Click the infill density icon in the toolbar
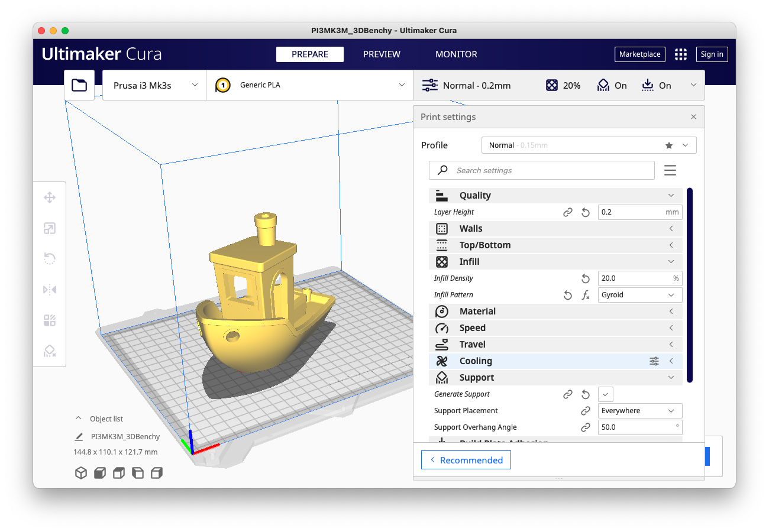Viewport: 769px width, 532px height. click(552, 85)
